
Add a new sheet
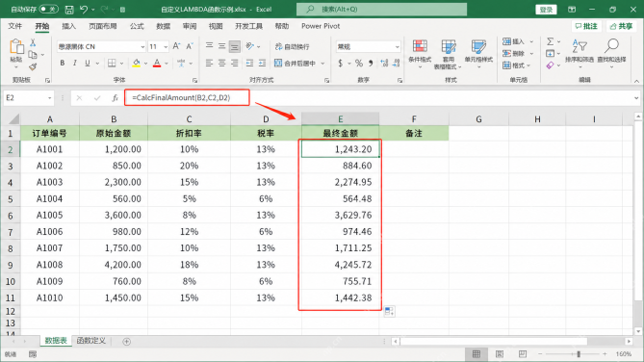pos(126,342)
